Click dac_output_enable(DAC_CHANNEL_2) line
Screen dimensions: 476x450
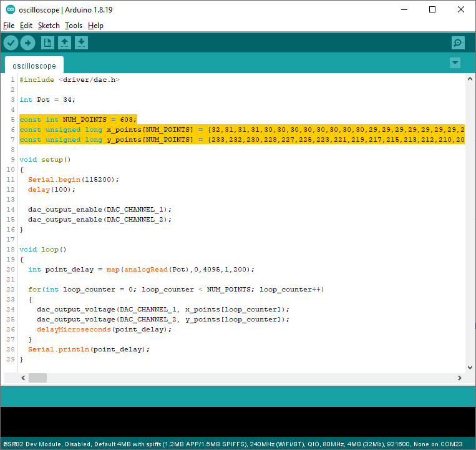(100, 220)
